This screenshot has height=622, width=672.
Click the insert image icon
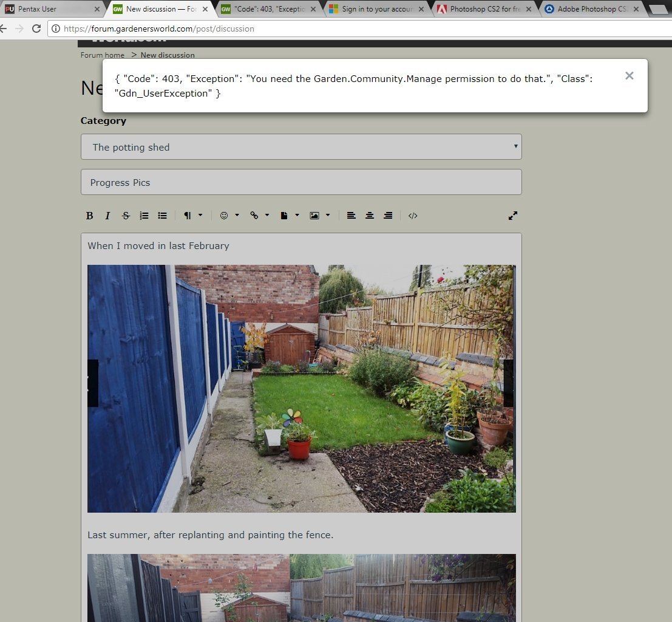tap(314, 216)
